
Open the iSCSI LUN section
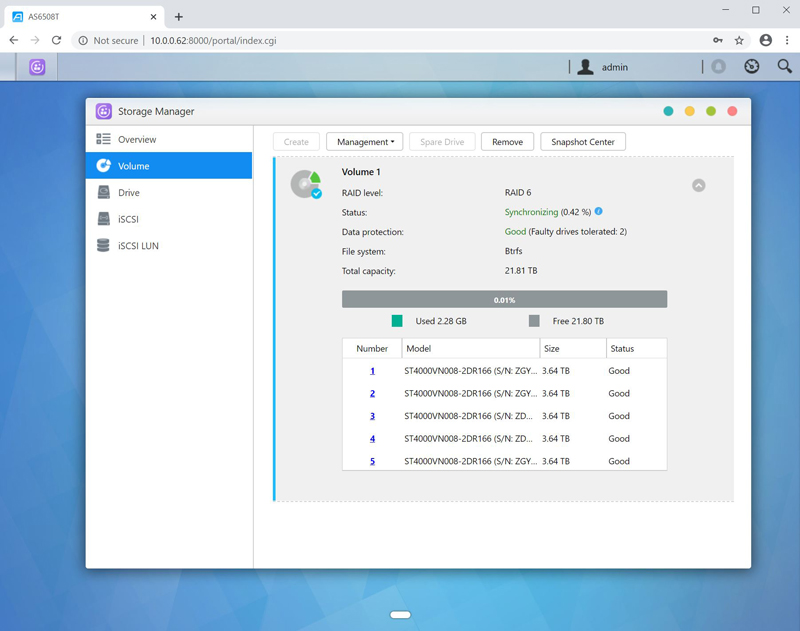(138, 246)
